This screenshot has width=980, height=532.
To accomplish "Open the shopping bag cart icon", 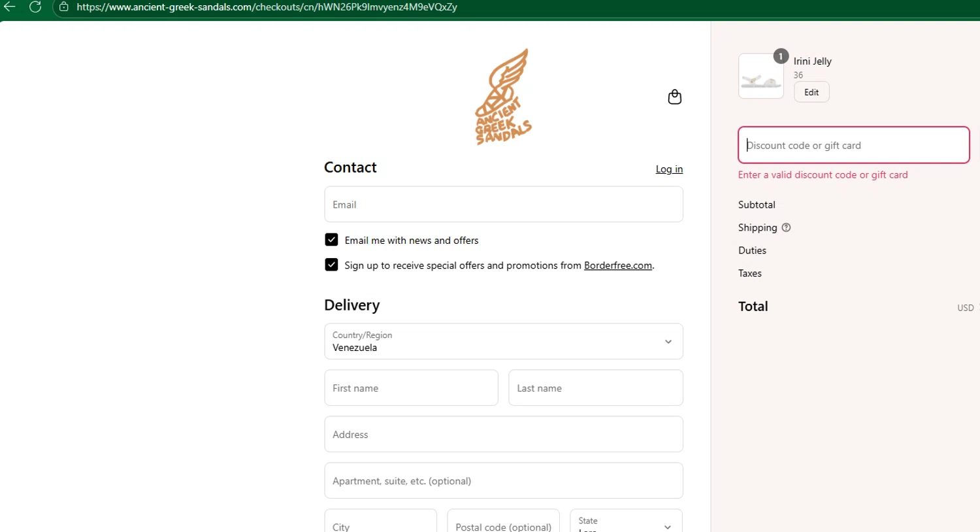I will click(x=675, y=97).
